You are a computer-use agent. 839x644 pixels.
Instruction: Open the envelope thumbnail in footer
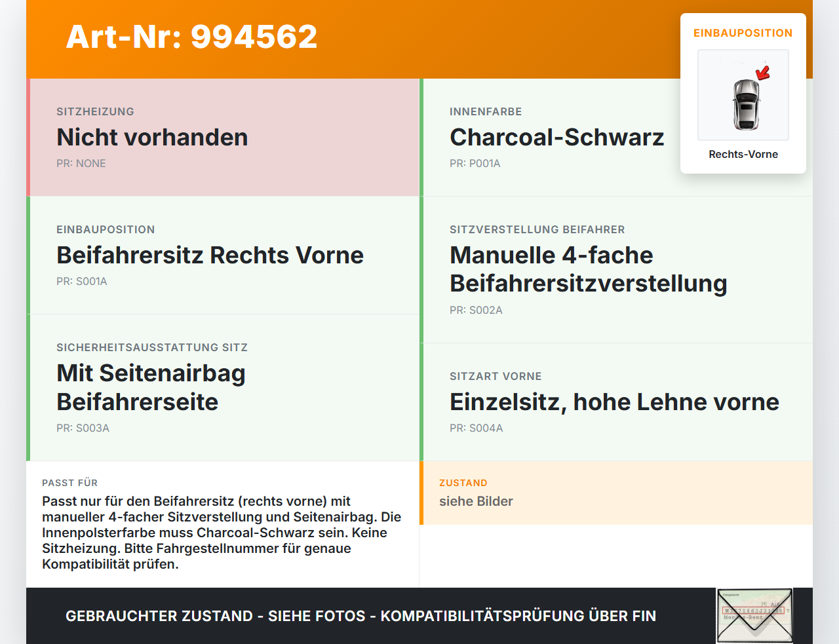[x=754, y=616]
